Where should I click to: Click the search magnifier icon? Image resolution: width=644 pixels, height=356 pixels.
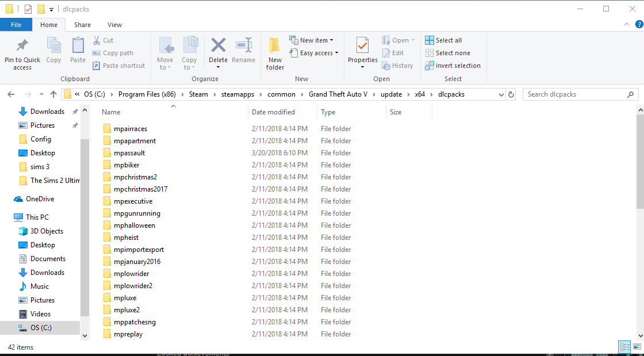[x=630, y=94]
